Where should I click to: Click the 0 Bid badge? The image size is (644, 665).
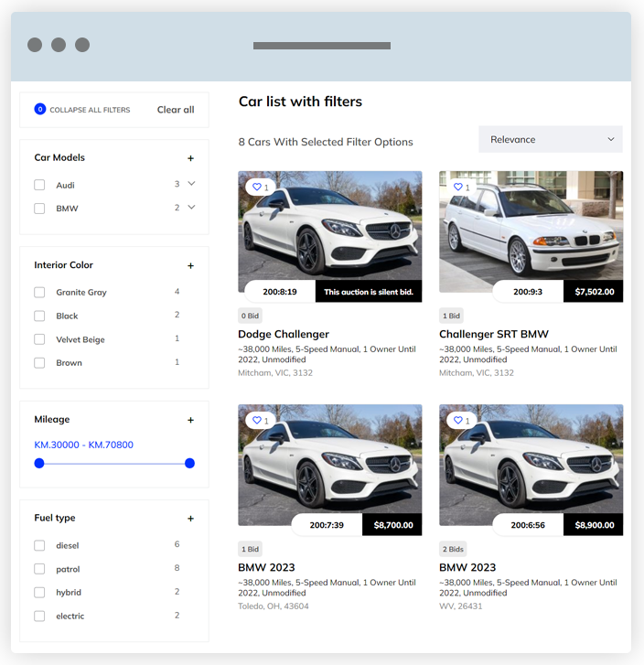(250, 316)
